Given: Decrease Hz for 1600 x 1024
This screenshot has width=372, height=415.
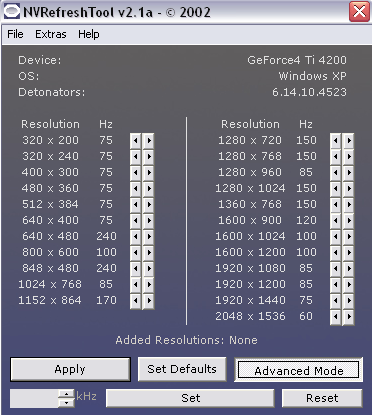Looking at the screenshot, I should [335, 237].
